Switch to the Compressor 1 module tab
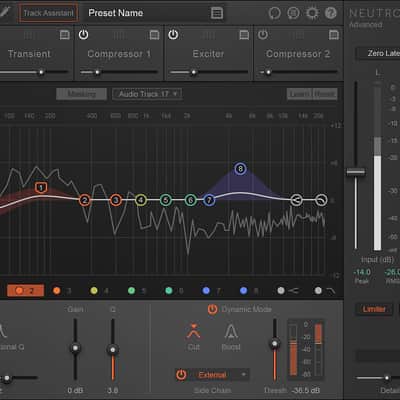The image size is (400, 400). [119, 54]
